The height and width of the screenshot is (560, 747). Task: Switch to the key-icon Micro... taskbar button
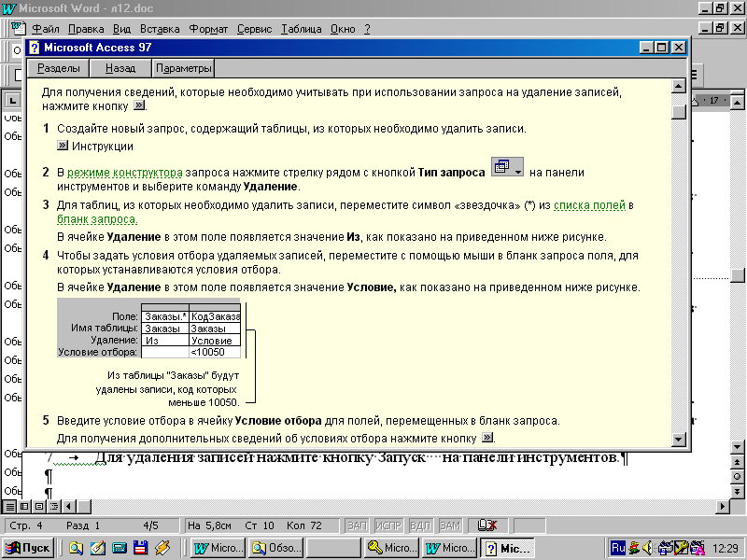(391, 548)
